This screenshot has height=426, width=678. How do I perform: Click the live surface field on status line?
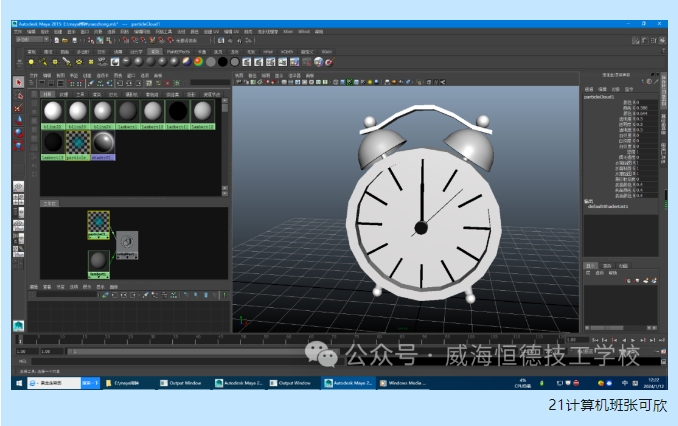click(192, 40)
